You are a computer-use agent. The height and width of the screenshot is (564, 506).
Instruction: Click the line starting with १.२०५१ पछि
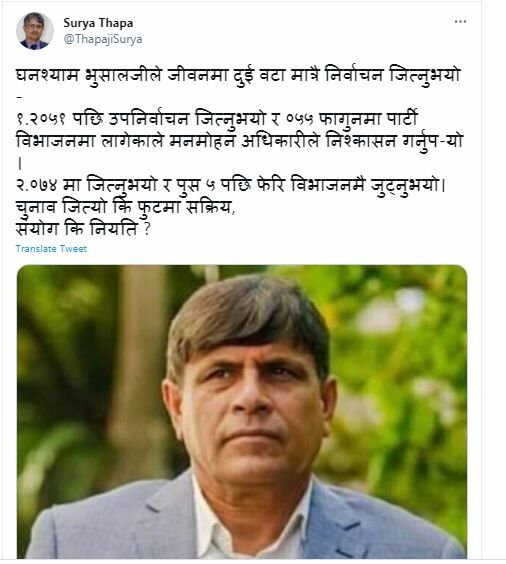point(217,118)
